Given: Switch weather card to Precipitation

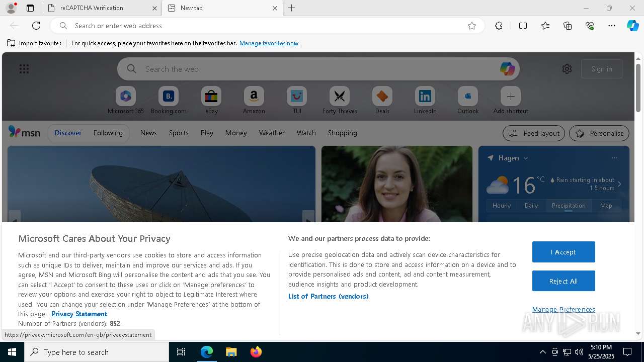Looking at the screenshot, I should pos(569,205).
